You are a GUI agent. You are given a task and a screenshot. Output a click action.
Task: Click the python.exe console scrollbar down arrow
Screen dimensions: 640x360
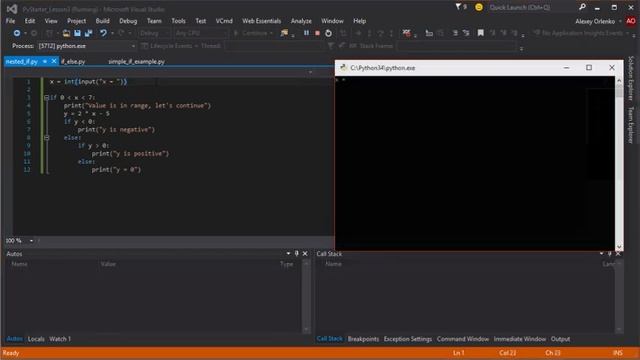point(619,247)
